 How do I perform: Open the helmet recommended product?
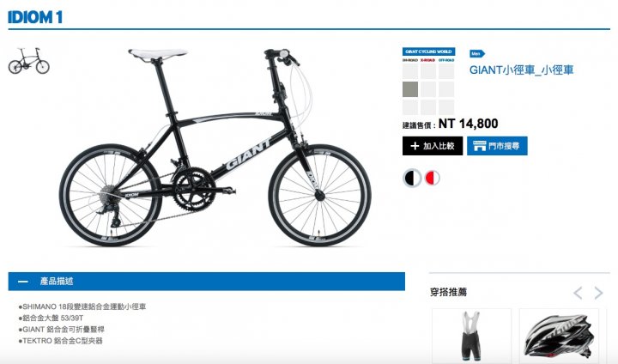(x=559, y=336)
